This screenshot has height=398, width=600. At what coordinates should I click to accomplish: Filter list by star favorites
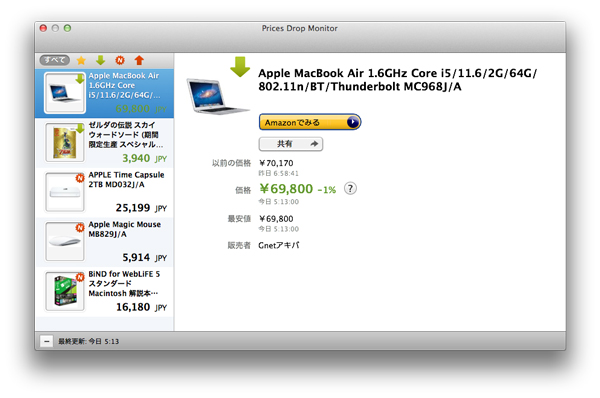pyautogui.click(x=81, y=60)
